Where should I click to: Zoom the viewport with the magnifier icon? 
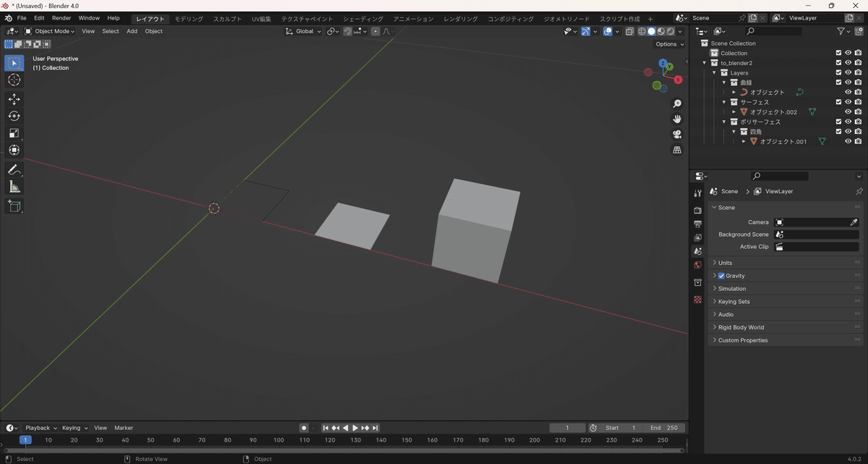(x=677, y=104)
